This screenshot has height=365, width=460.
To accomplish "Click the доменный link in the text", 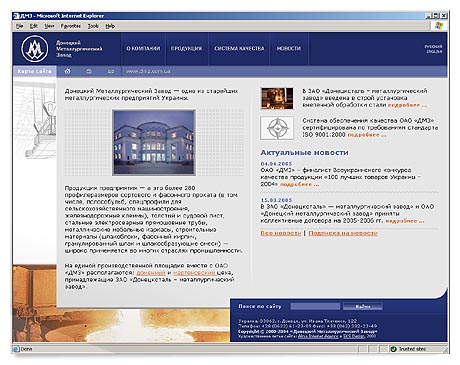I will click(151, 273).
